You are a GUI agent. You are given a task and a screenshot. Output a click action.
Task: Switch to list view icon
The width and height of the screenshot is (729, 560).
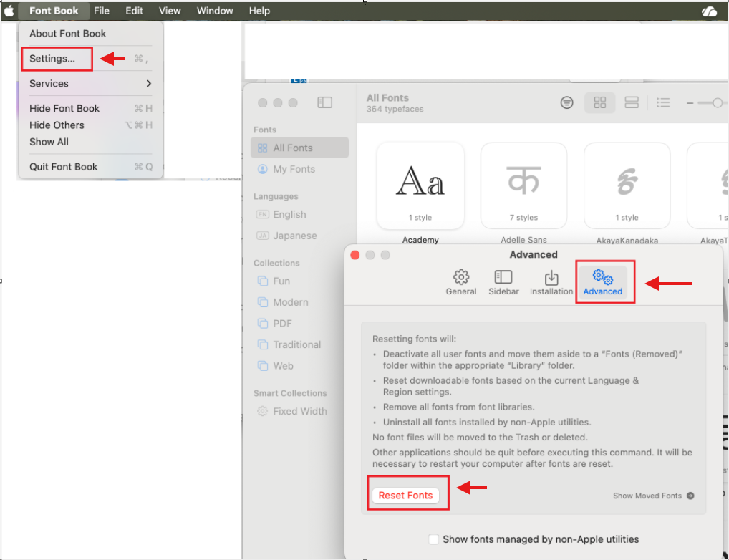663,102
